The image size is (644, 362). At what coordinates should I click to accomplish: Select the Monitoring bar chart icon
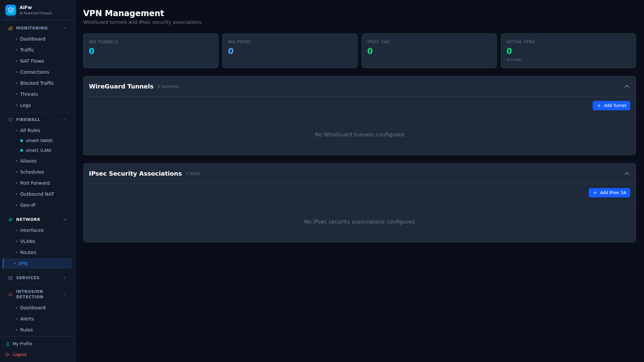click(x=10, y=28)
